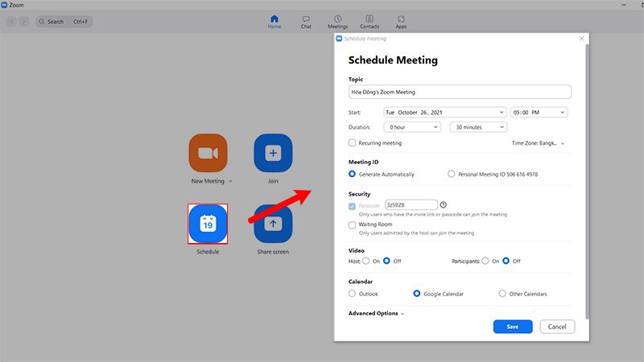This screenshot has width=644, height=362.
Task: Open the Apps tab
Action: [x=401, y=22]
